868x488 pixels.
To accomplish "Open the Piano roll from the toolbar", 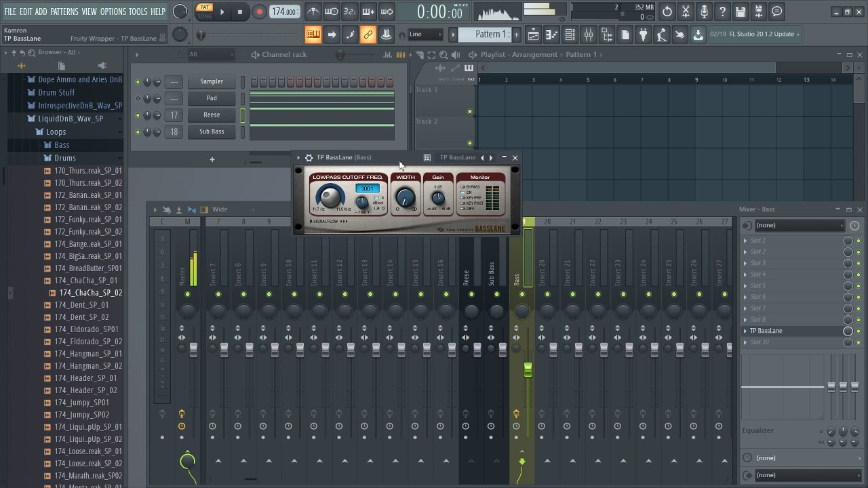I will point(552,35).
